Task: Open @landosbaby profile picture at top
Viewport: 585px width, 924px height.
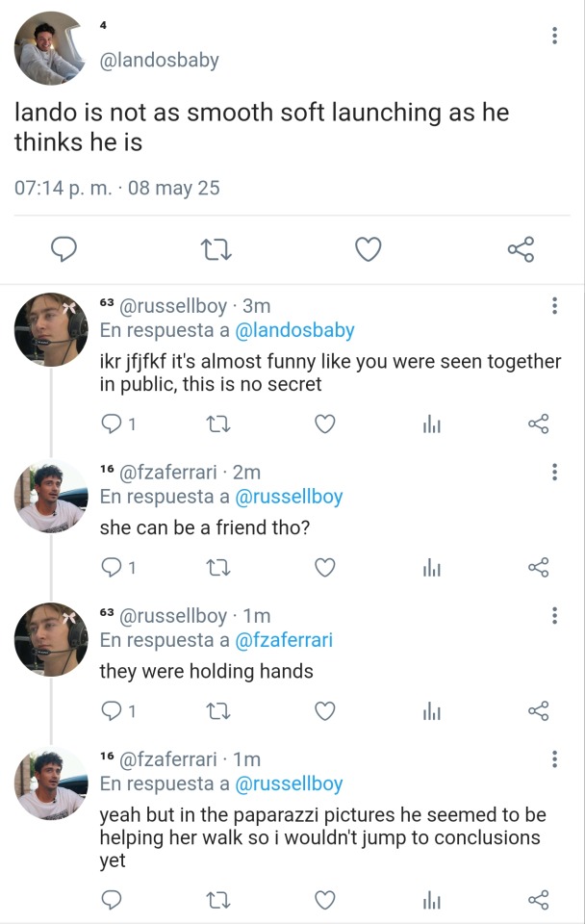Action: click(x=50, y=49)
